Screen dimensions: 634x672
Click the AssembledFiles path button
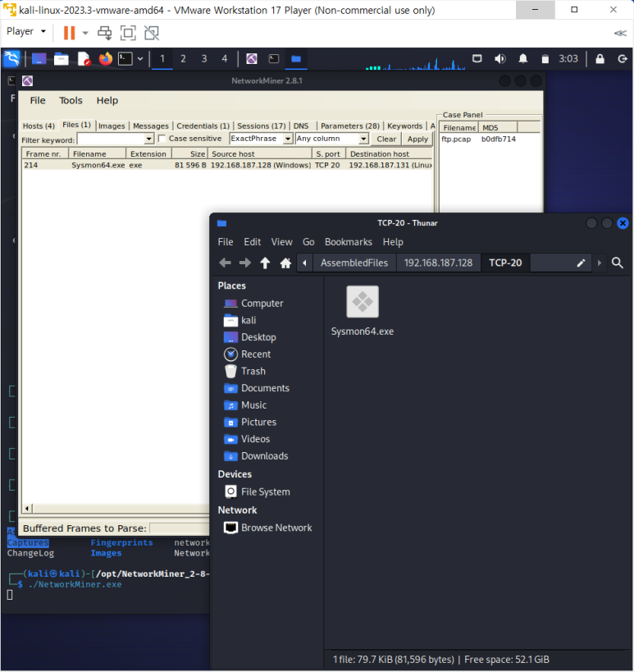[354, 263]
